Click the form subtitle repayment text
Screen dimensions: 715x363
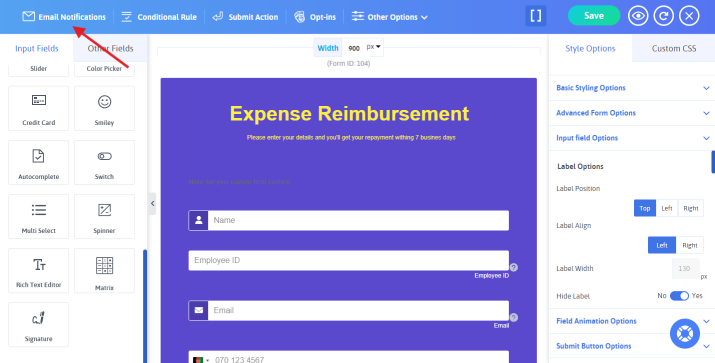tap(351, 137)
